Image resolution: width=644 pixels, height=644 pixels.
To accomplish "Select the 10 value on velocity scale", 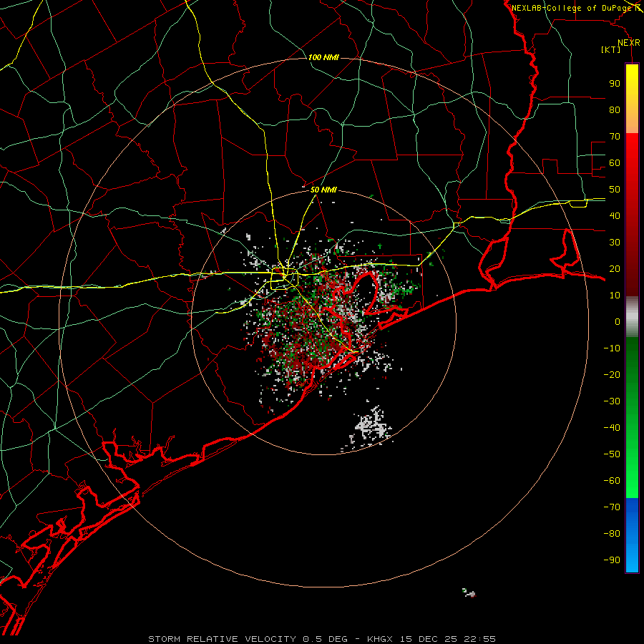I will coord(615,296).
